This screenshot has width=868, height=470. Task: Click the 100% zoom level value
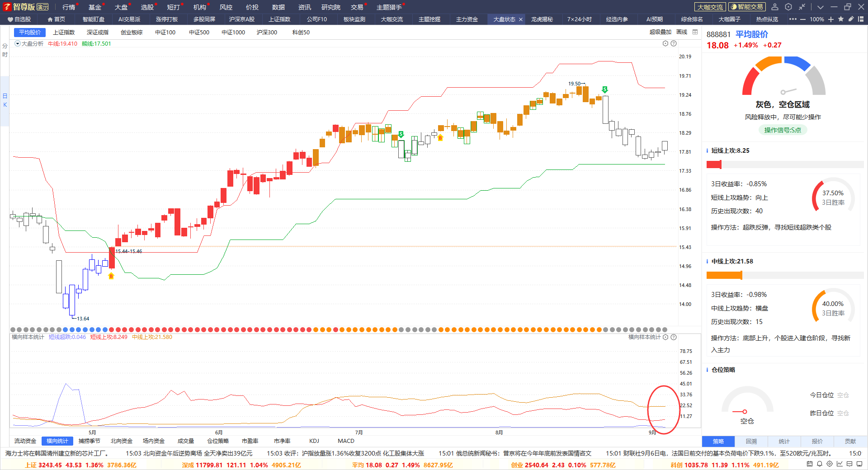pos(817,19)
